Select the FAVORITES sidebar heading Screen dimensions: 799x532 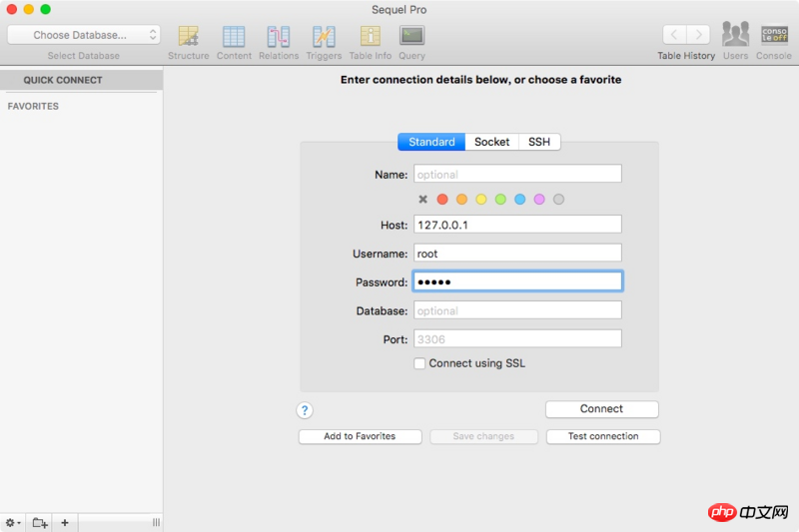(x=33, y=106)
